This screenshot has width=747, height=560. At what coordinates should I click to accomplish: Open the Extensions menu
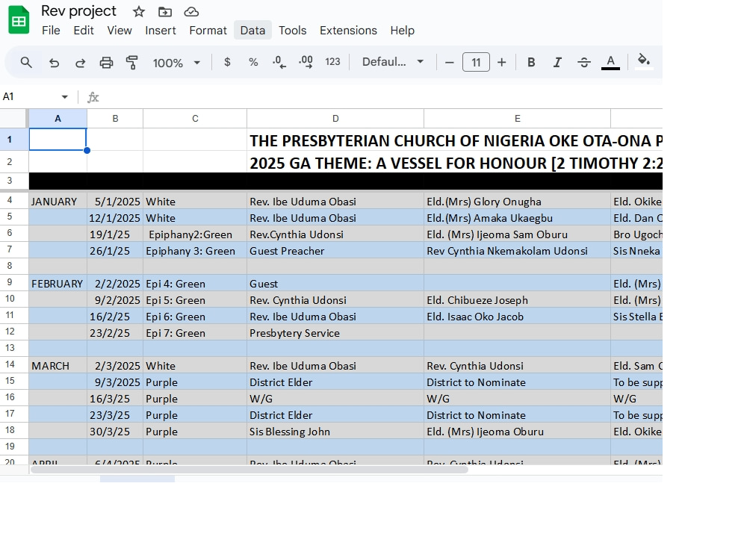pyautogui.click(x=348, y=31)
